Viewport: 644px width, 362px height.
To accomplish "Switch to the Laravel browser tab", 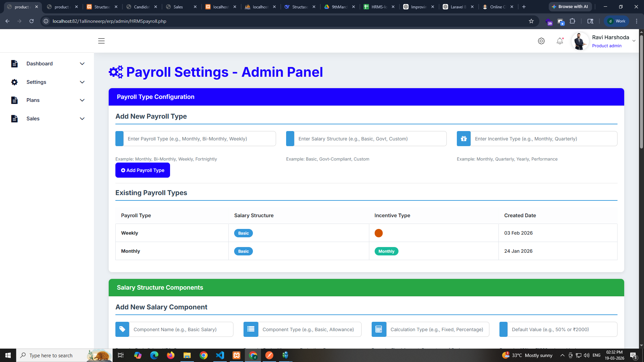I will coord(458,7).
